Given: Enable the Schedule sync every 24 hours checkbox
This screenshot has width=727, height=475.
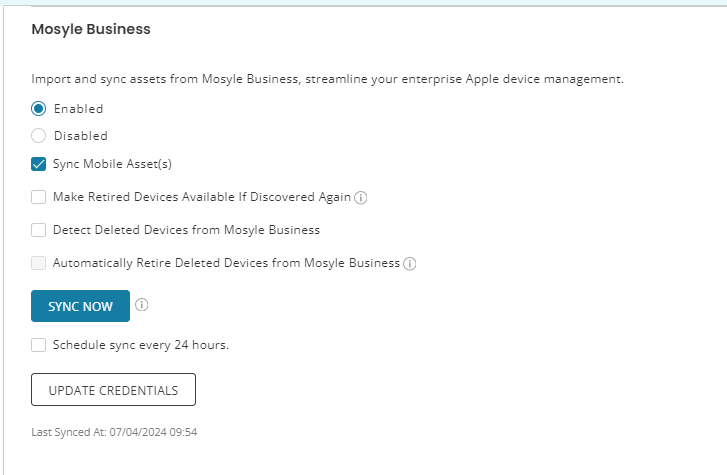Looking at the screenshot, I should tap(38, 345).
